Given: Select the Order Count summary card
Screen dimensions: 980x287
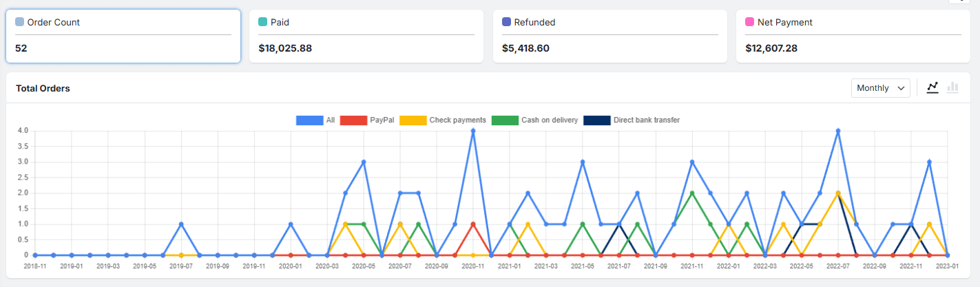Looking at the screenshot, I should pyautogui.click(x=123, y=36).
